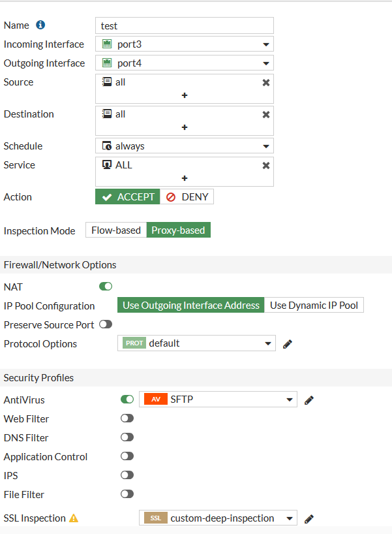Remove the ALL entry from Service
The width and height of the screenshot is (392, 534).
tap(265, 165)
